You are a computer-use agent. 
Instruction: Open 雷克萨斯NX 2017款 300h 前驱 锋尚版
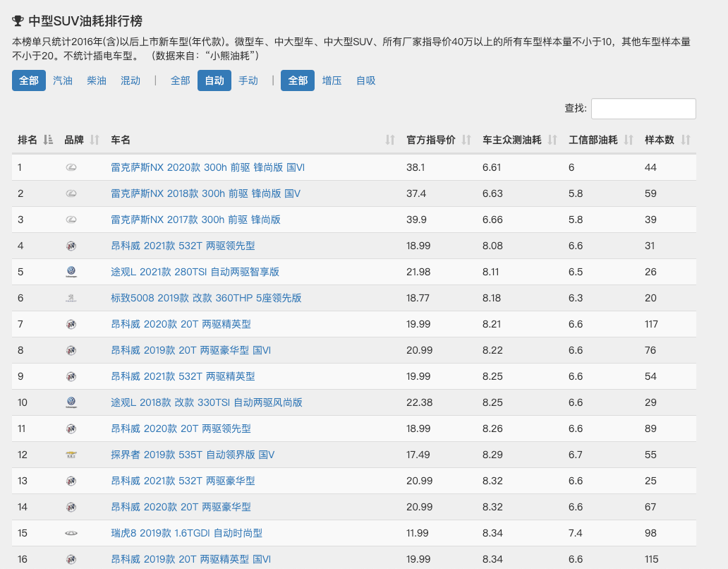195,220
